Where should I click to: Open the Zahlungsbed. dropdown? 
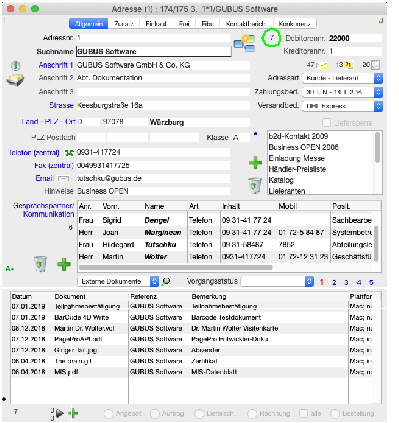[342, 92]
